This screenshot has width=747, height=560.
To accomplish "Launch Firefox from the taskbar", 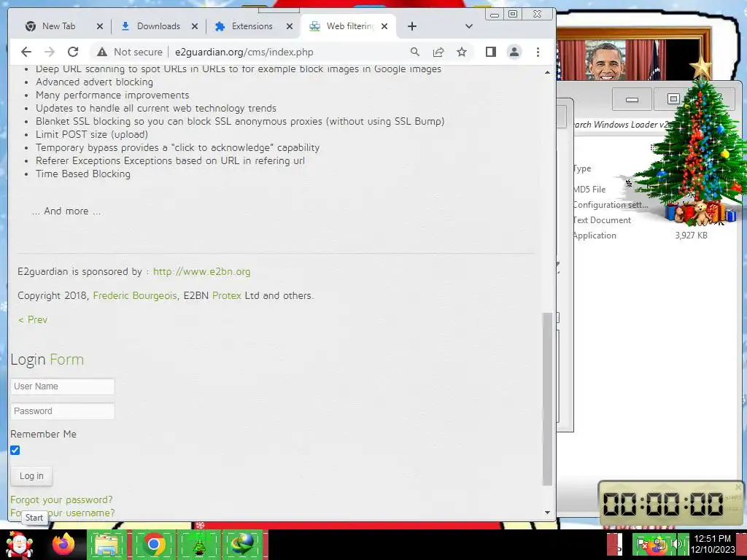I will pos(63,544).
